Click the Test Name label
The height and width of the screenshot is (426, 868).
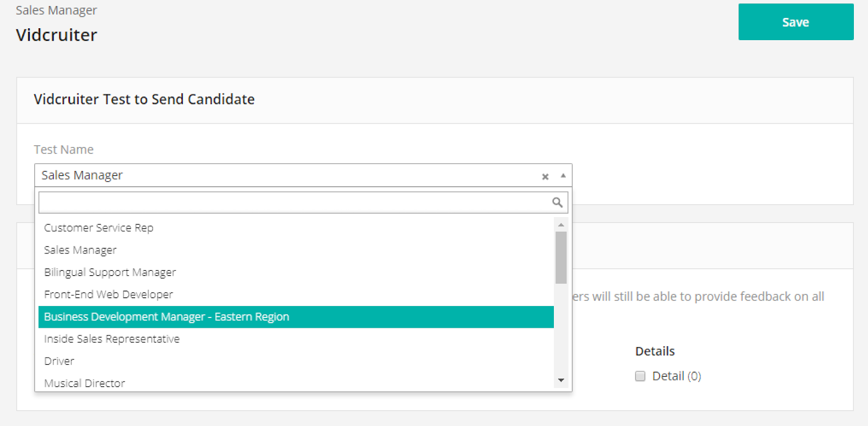pos(63,150)
